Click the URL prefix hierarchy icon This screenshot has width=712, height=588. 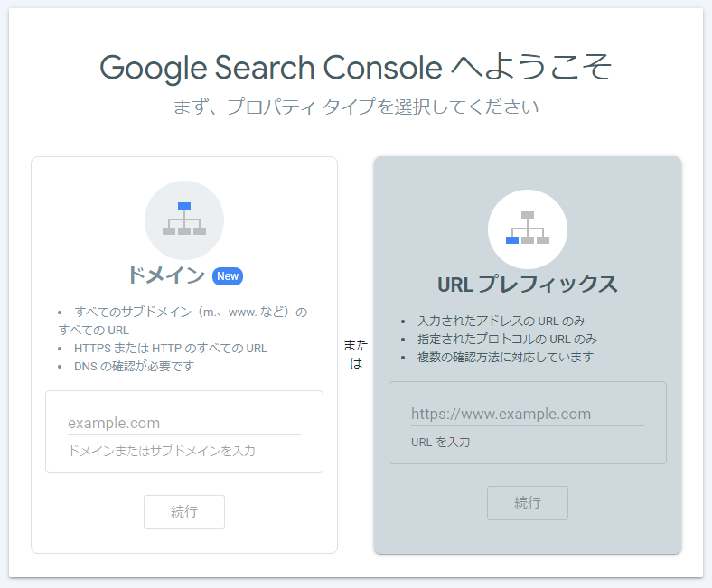pos(527,229)
